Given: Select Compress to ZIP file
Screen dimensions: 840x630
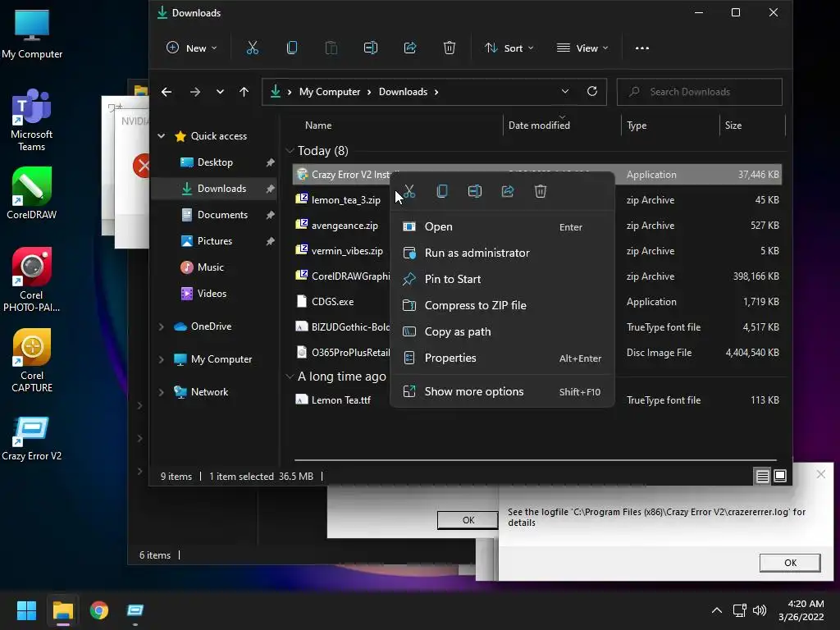Looking at the screenshot, I should [502, 305].
